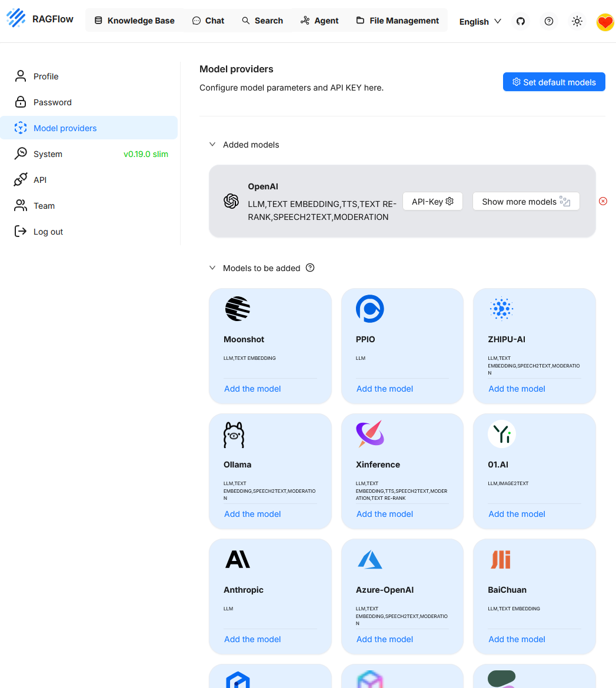Click the RAGFlow logo
The width and height of the screenshot is (616, 688).
point(16,19)
